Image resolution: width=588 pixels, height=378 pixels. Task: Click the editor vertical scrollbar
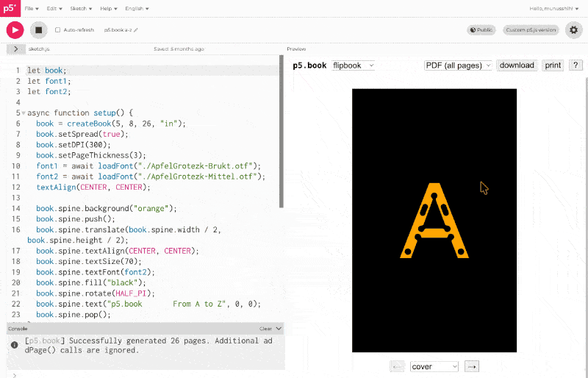click(282, 132)
